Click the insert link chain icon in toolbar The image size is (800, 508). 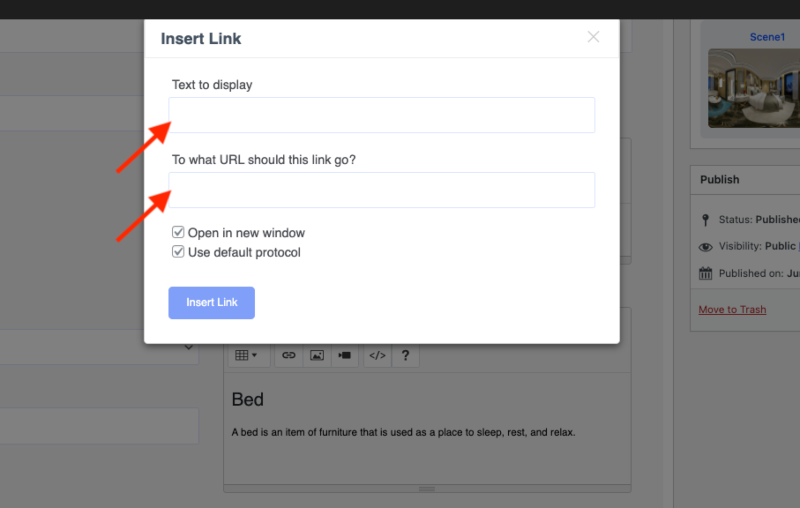click(289, 355)
